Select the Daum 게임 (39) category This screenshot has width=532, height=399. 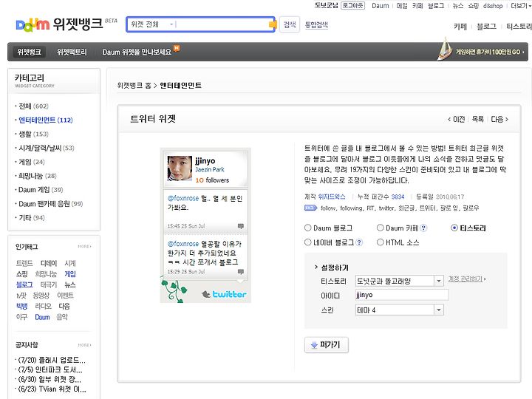pos(41,190)
